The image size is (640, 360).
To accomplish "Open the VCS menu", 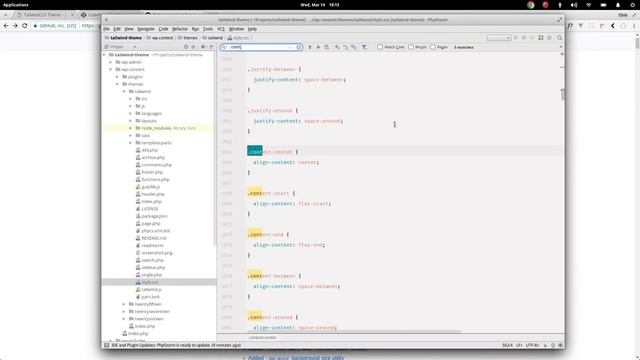I will (x=221, y=29).
